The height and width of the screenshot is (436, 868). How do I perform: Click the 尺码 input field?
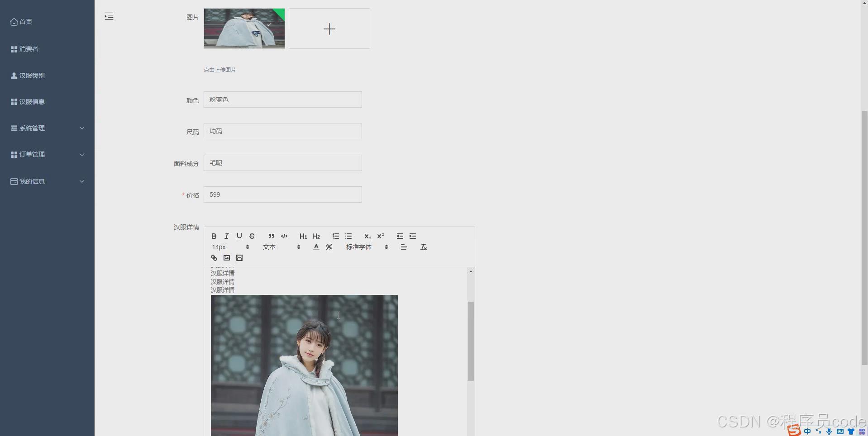283,131
